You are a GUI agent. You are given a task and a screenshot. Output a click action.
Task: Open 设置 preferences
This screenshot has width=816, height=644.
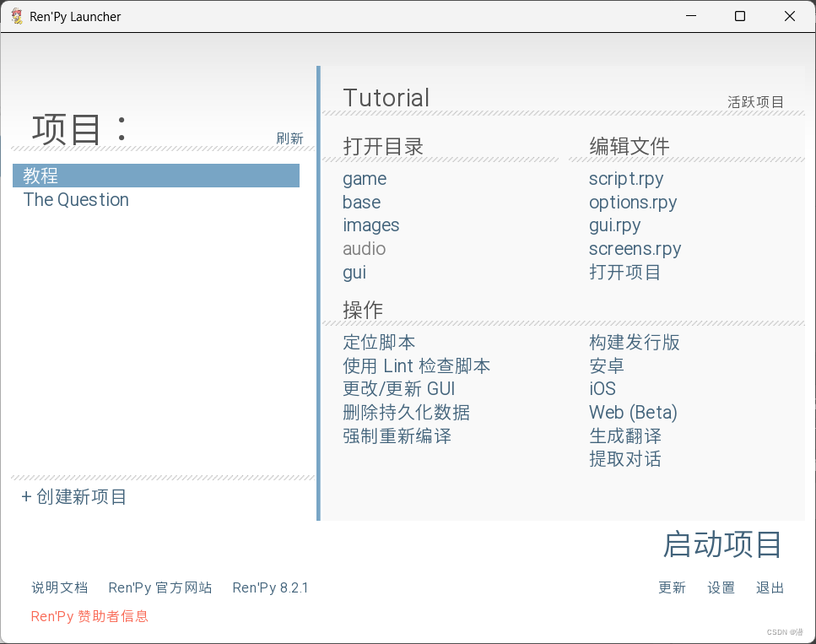pos(721,587)
